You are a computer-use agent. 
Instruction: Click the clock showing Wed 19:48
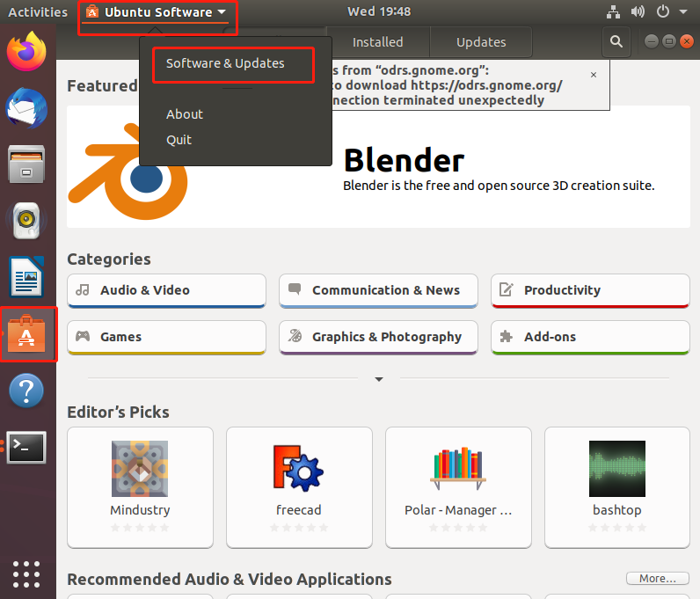click(379, 11)
